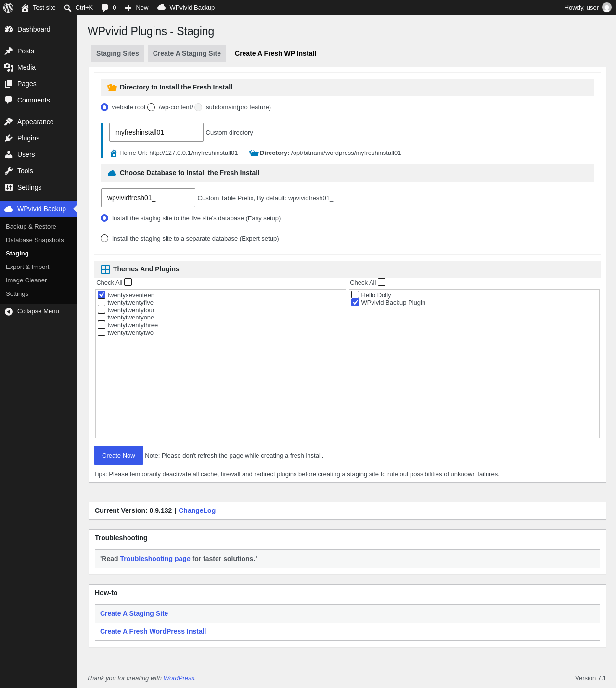Image resolution: width=616 pixels, height=688 pixels.
Task: Open Database Snapshots submenu item
Action: coord(38,240)
